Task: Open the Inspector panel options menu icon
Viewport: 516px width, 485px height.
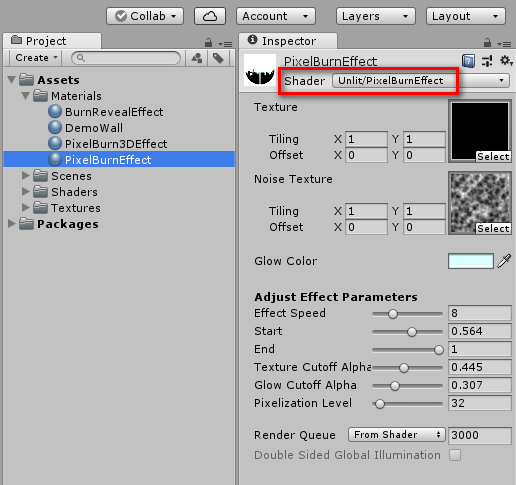Action: pyautogui.click(x=504, y=44)
